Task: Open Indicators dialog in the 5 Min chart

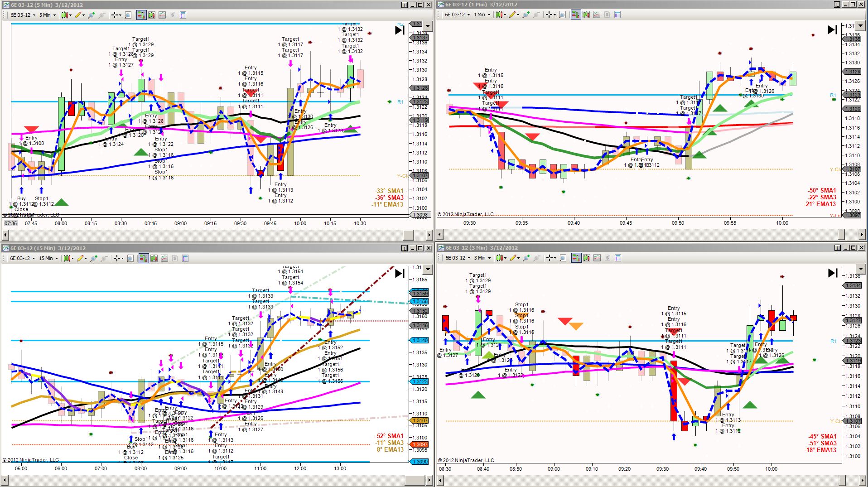Action: pyautogui.click(x=162, y=15)
